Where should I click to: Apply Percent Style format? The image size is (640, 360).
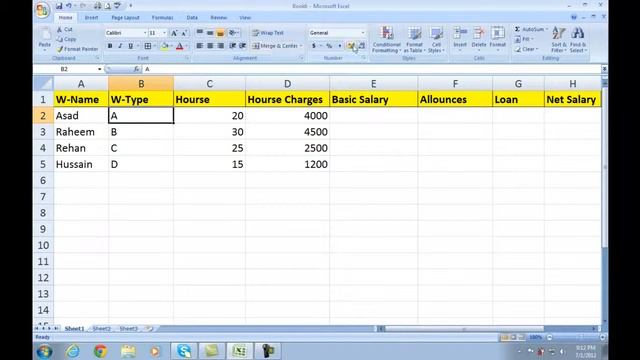pos(329,46)
